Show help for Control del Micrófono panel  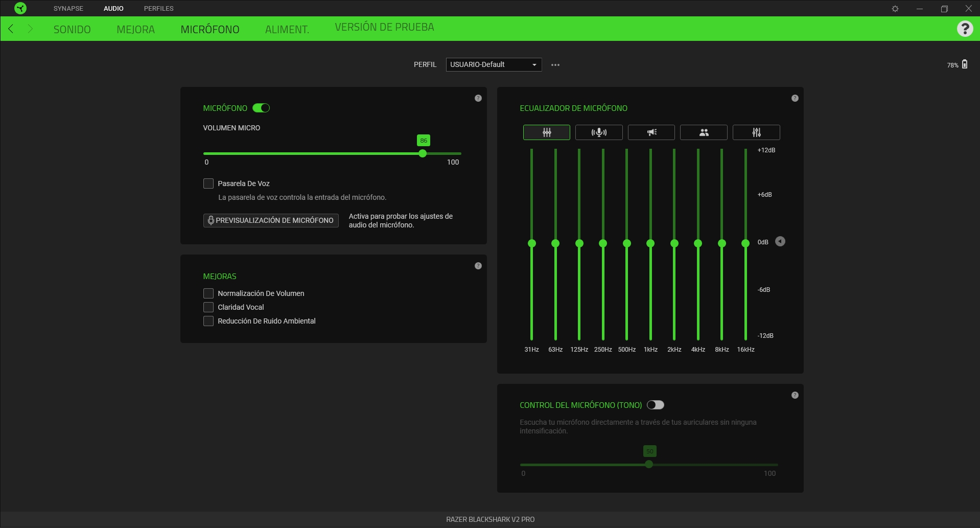pos(795,395)
